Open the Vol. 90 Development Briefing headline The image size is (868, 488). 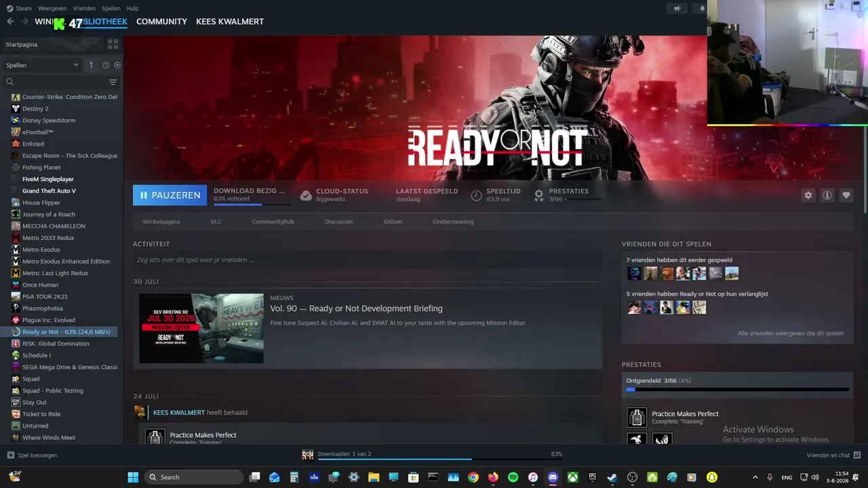356,308
